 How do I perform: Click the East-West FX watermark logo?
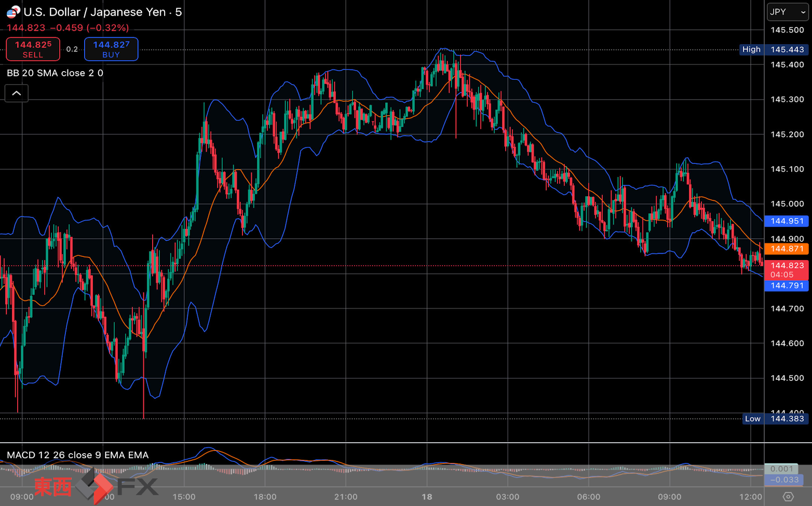click(96, 486)
